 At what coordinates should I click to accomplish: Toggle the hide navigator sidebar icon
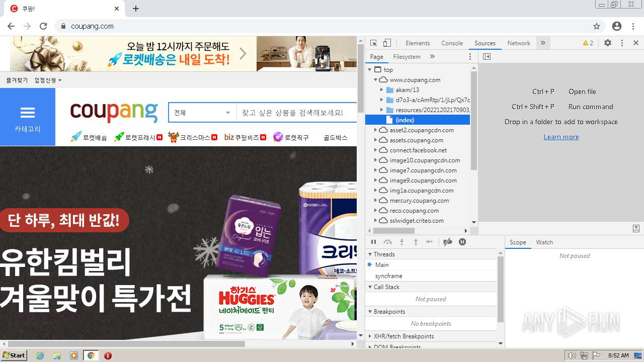487,57
